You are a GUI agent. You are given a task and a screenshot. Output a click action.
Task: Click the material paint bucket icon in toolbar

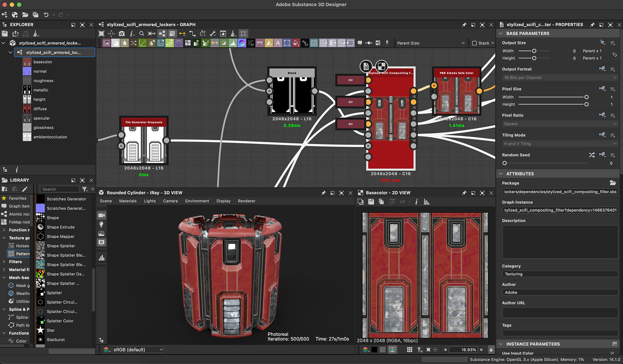point(296,43)
